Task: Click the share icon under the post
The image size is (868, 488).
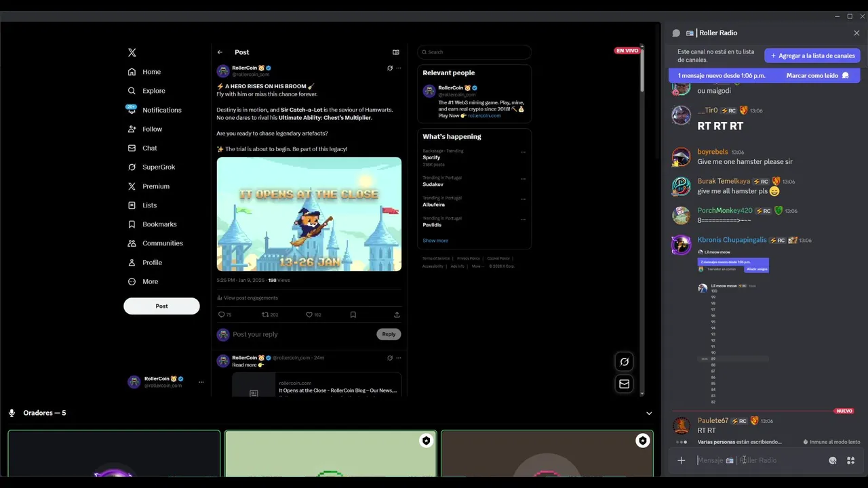Action: (397, 314)
